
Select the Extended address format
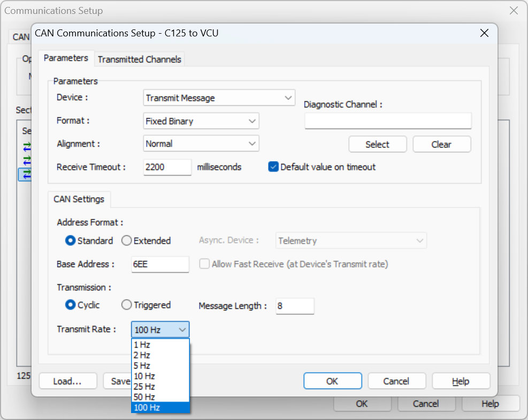tap(127, 241)
